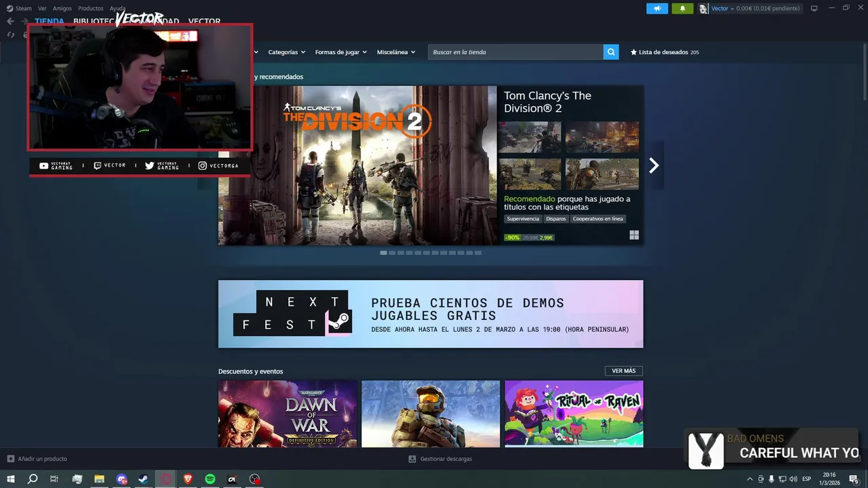Open the Ayuda menu
The width and height of the screenshot is (868, 488).
117,8
